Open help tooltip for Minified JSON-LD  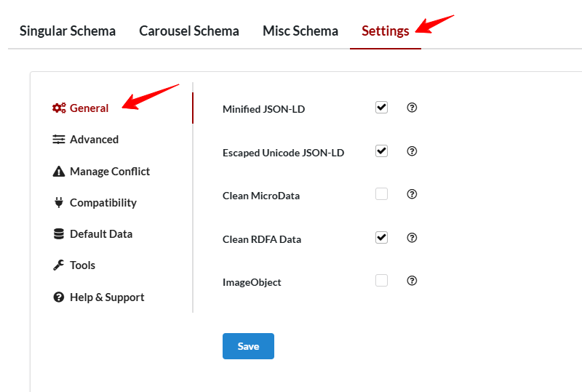(412, 108)
